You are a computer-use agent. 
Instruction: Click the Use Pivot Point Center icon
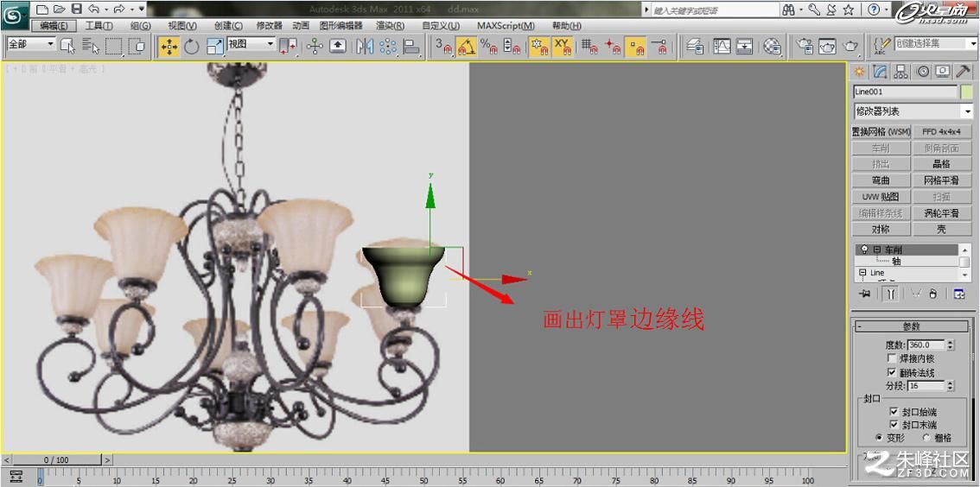point(288,47)
